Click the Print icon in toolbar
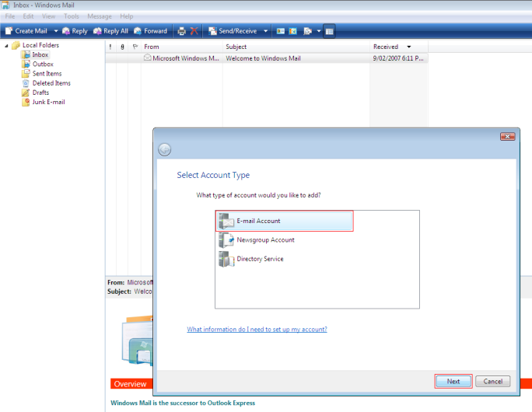The width and height of the screenshot is (532, 412). 181,31
